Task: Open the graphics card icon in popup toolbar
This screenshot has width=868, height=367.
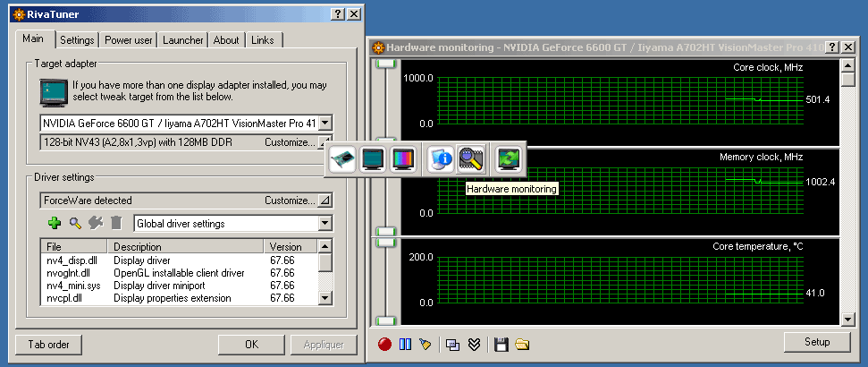Action: click(x=342, y=159)
